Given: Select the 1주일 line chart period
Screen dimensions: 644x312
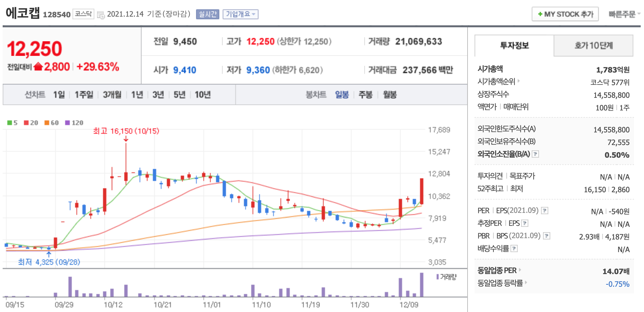Looking at the screenshot, I should [84, 95].
